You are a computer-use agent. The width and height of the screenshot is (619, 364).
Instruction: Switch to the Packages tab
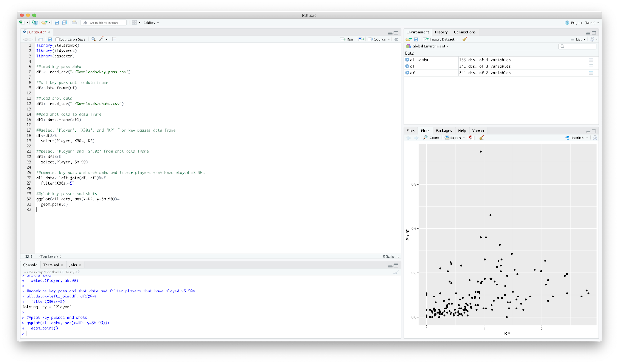(444, 131)
